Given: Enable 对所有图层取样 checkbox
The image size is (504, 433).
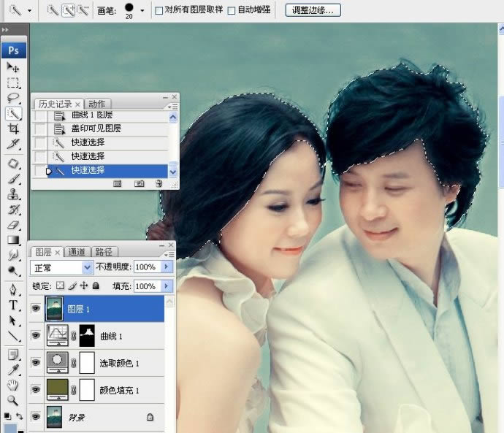Looking at the screenshot, I should [x=159, y=11].
